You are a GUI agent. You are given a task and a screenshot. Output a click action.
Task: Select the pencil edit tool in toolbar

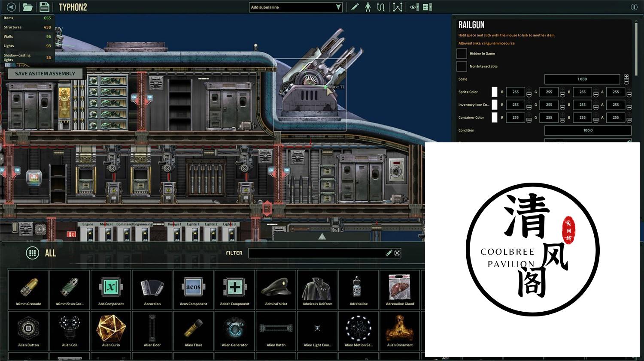[355, 7]
